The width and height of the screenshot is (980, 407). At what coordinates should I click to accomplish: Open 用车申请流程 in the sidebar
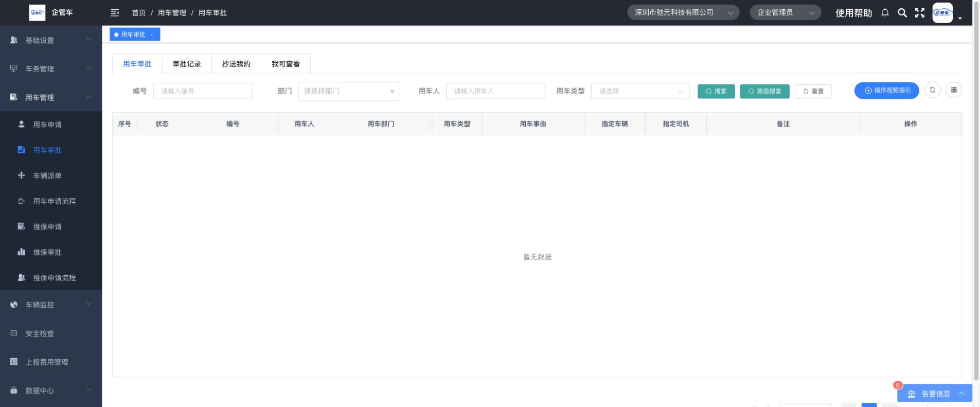click(51, 201)
